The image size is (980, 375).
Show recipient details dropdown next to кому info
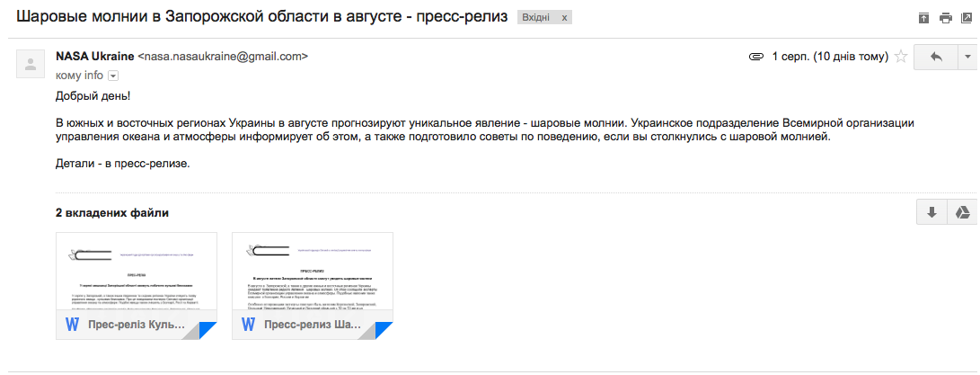click(x=113, y=76)
